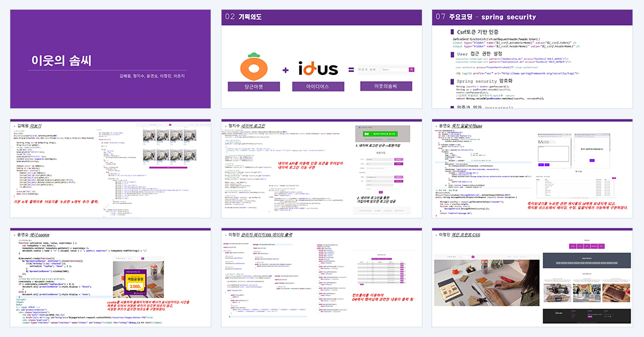
Task: Click the 이정민 메인 프론트CSS slide title
Action: (x=458, y=235)
